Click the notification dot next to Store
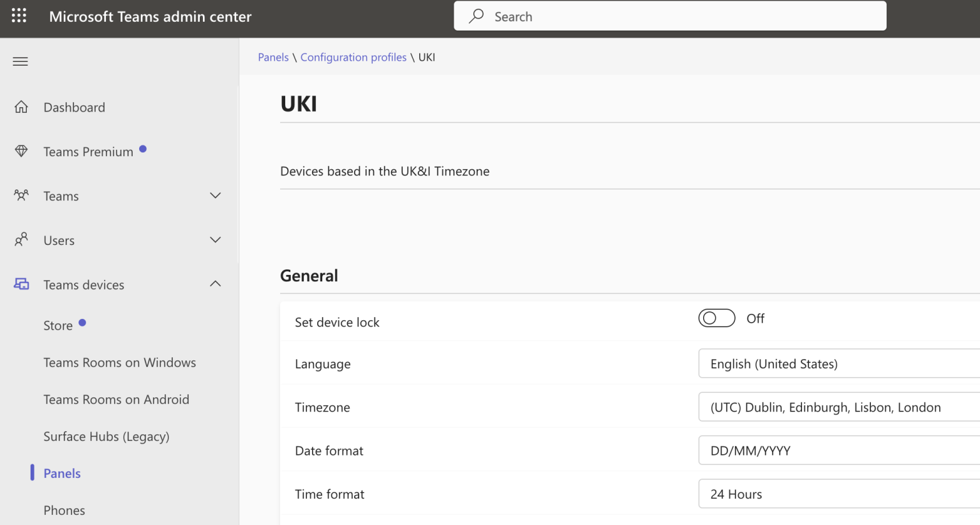This screenshot has width=980, height=525. (83, 322)
